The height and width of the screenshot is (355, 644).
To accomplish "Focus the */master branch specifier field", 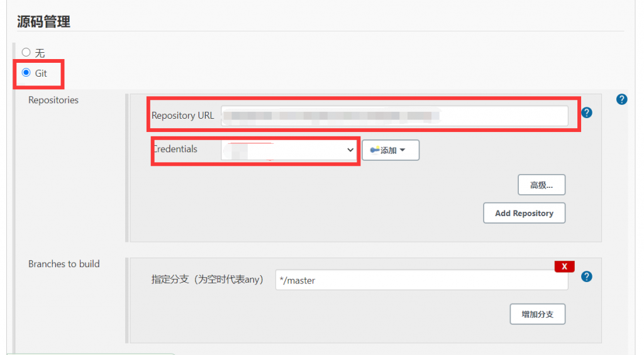I will (421, 280).
